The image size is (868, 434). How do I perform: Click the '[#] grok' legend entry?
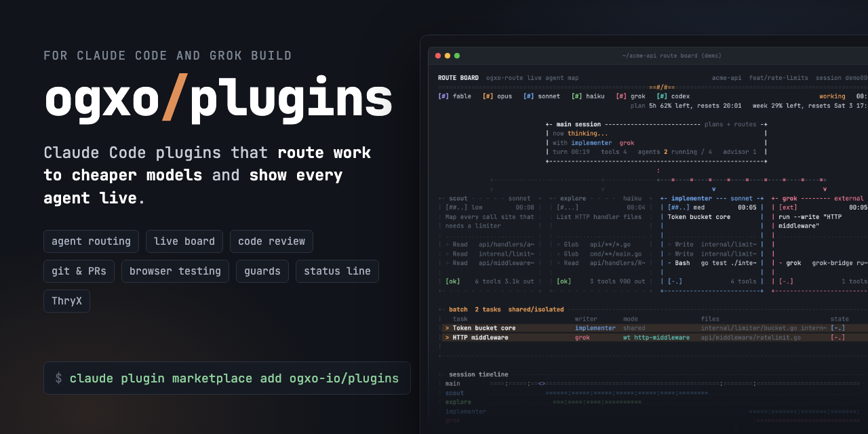pyautogui.click(x=631, y=96)
